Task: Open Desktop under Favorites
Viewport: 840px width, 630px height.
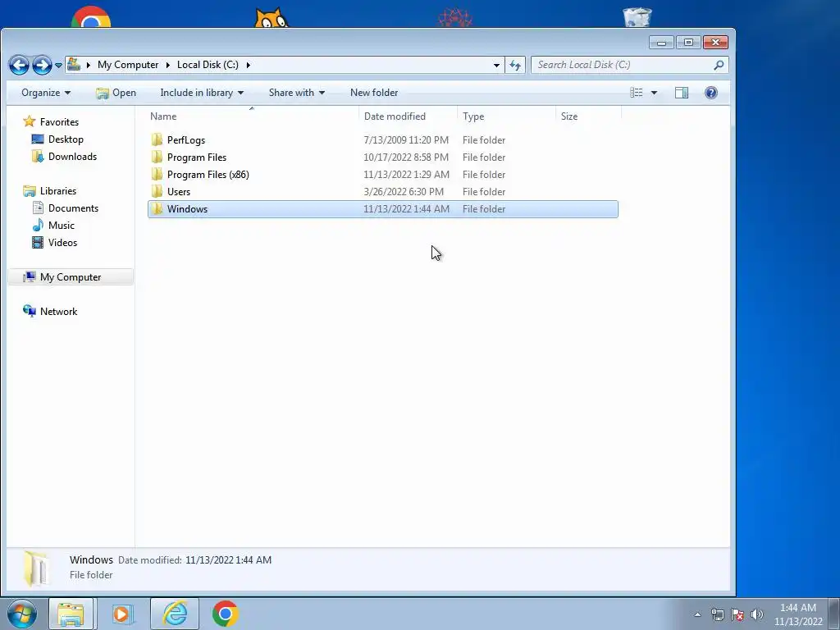Action: coord(66,139)
